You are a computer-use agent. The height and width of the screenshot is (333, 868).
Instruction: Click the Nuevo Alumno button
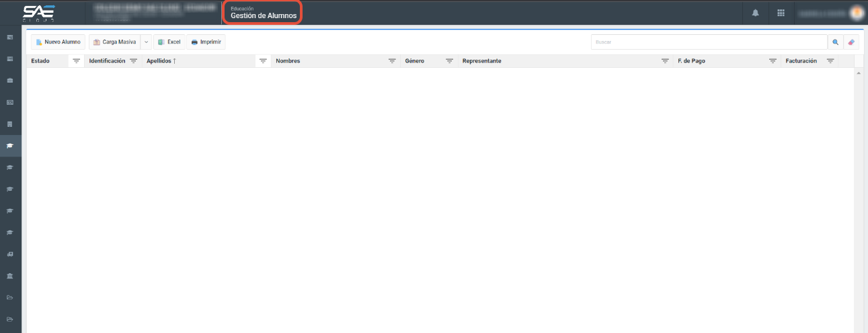pyautogui.click(x=58, y=42)
